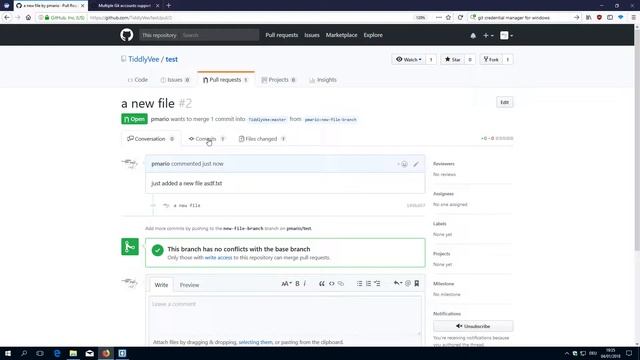Switch to the Multiple Git accounts tab
This screenshot has width=640, height=360.
coord(124,6)
